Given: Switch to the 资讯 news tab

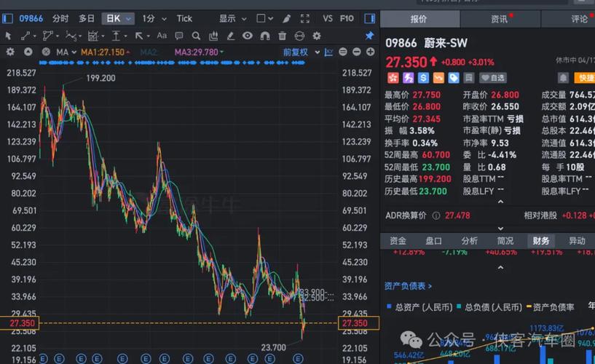Looking at the screenshot, I should coord(500,19).
